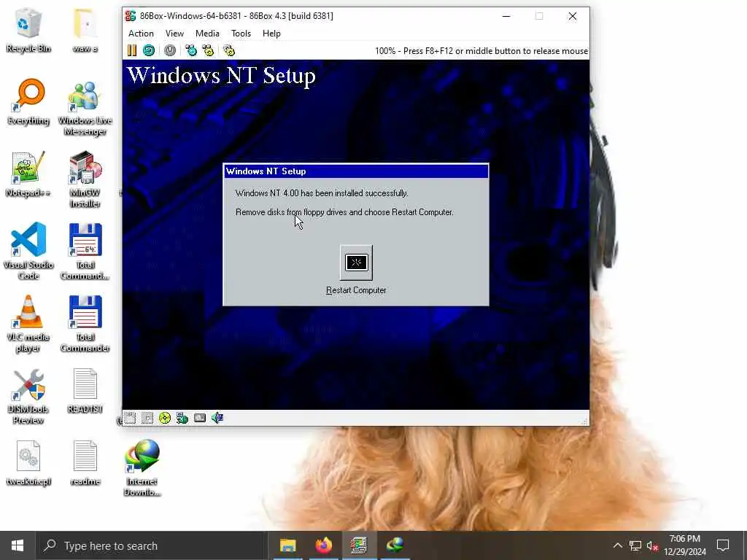This screenshot has width=747, height=560.
Task: Select Windows Live Messenger shortcut
Action: click(x=85, y=108)
